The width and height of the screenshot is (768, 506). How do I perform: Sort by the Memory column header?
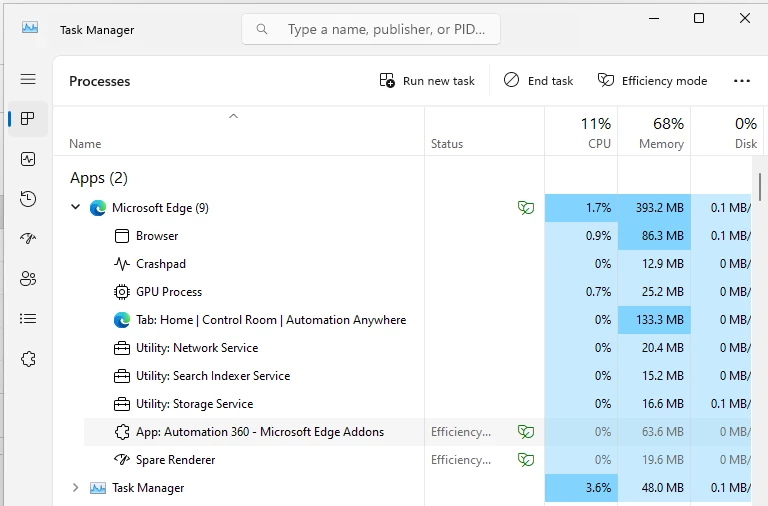click(x=654, y=132)
